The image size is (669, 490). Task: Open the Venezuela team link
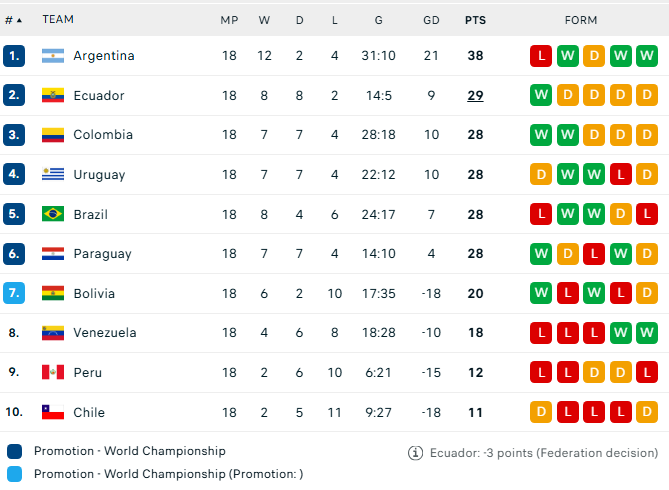click(104, 333)
